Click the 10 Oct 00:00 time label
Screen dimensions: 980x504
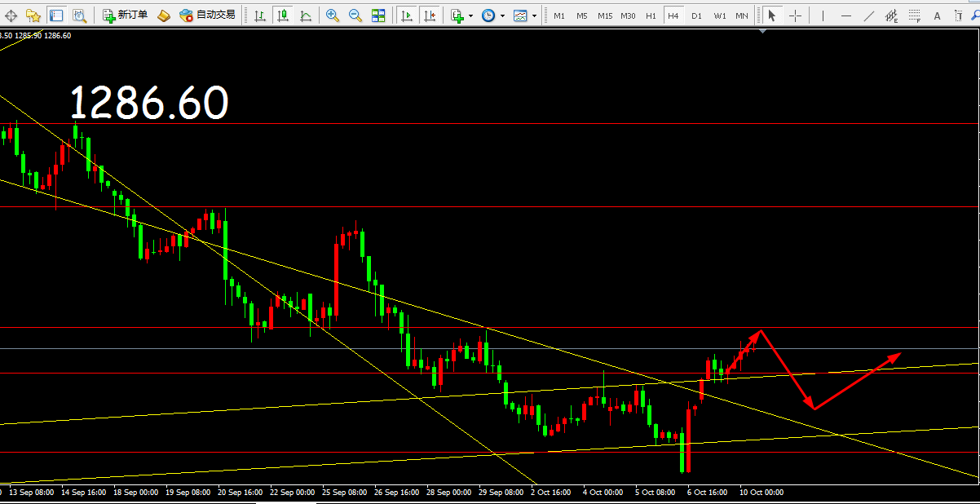[761, 493]
